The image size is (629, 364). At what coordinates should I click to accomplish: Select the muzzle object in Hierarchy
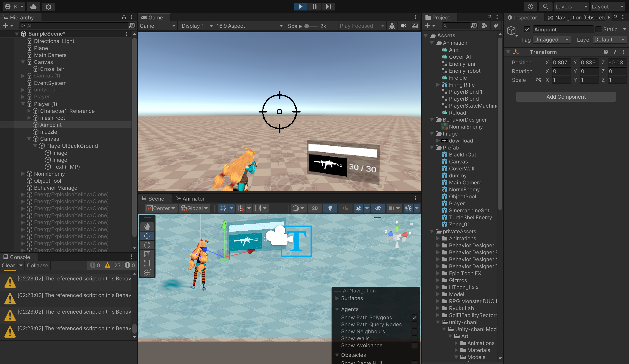coord(48,132)
